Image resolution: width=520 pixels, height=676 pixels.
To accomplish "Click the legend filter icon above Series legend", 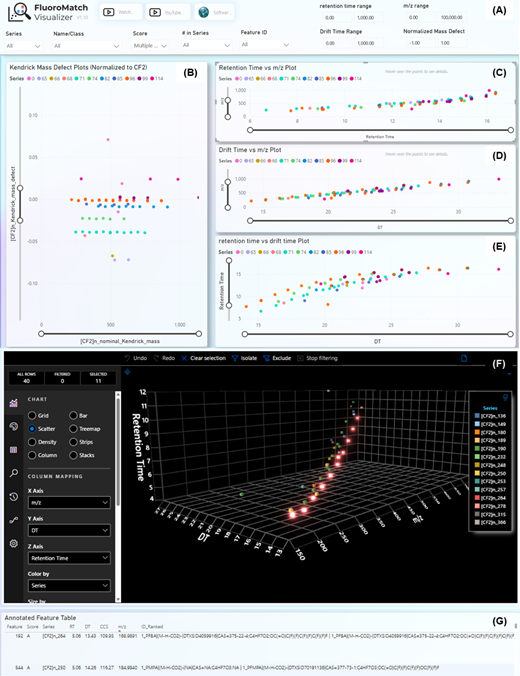I will tap(505, 397).
